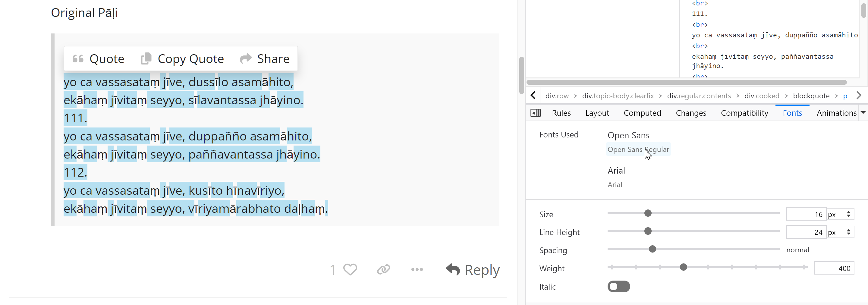Expand the hidden inspector tabs arrow
Screen dimensions: 868x305
tap(863, 113)
